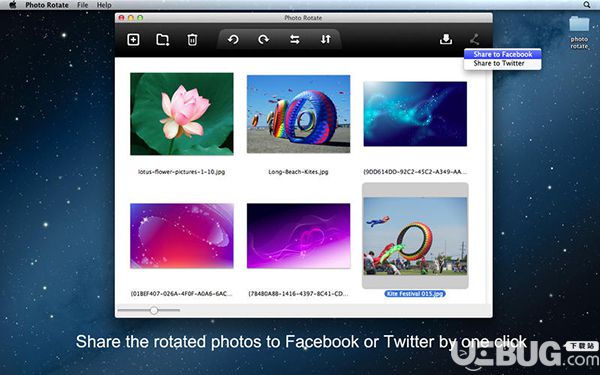The image size is (600, 375).
Task: Select the pink-red gradient thumbnail
Action: (x=182, y=236)
